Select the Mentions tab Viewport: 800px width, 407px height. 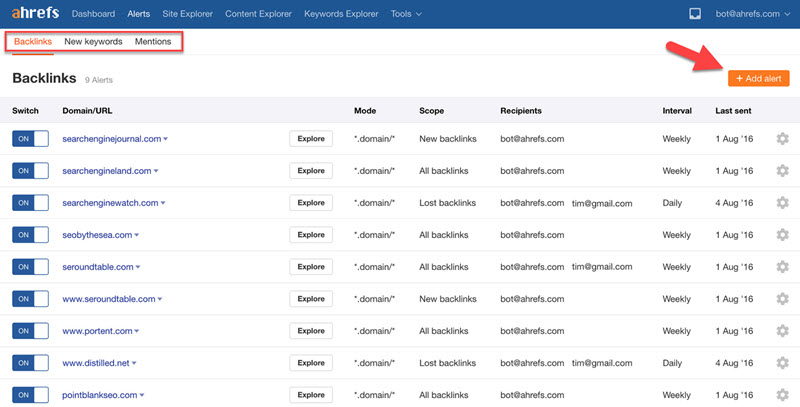point(153,42)
